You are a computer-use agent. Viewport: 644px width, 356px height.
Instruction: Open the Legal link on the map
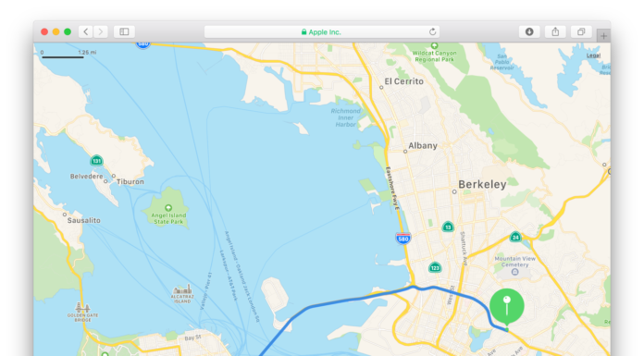coord(593,55)
